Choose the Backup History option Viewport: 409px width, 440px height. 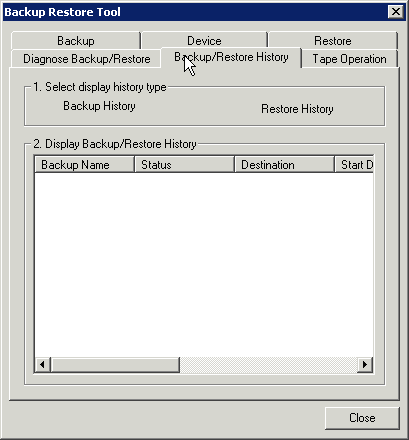coord(99,106)
